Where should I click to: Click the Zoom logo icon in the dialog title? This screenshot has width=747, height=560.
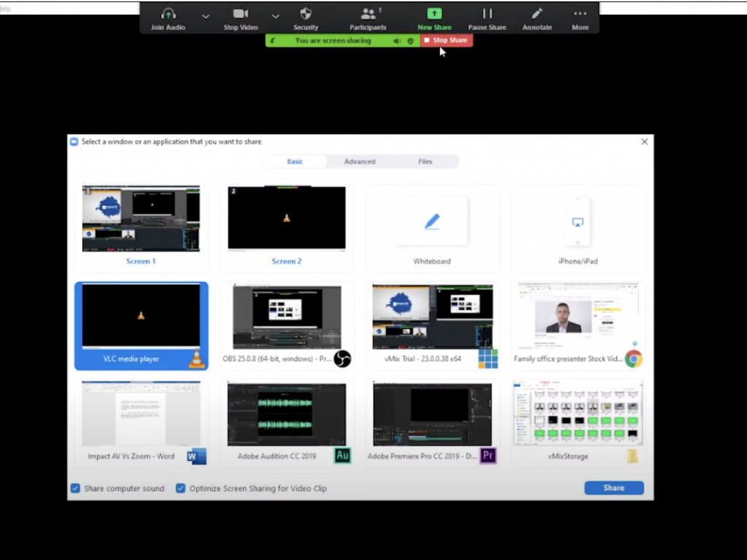tap(74, 141)
